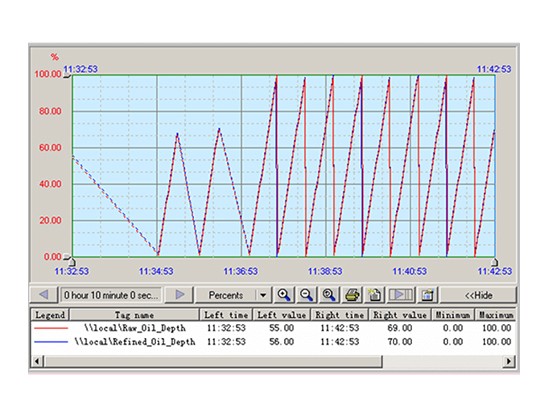Click the zoom in magnifier icon
This screenshot has width=560, height=420.
(284, 295)
